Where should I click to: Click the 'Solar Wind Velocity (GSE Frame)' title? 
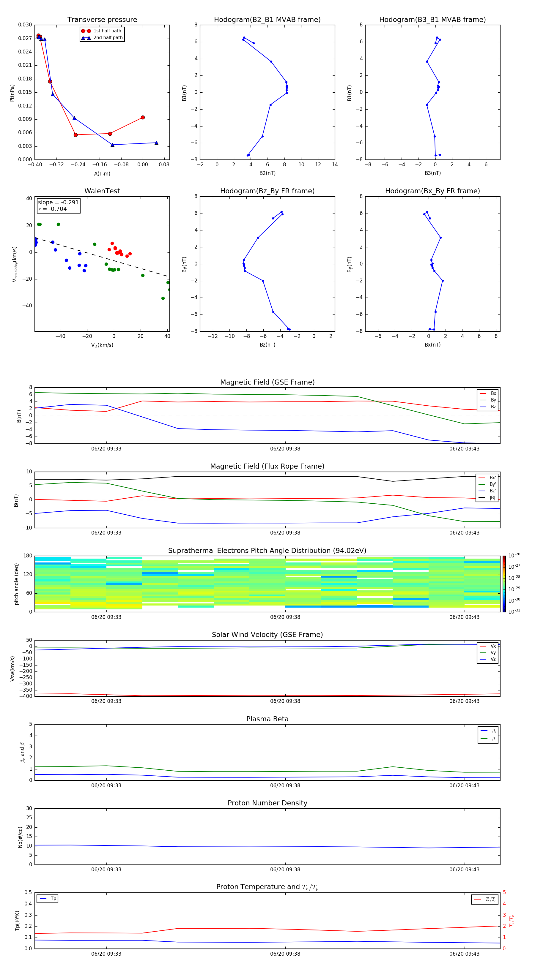[x=267, y=635]
